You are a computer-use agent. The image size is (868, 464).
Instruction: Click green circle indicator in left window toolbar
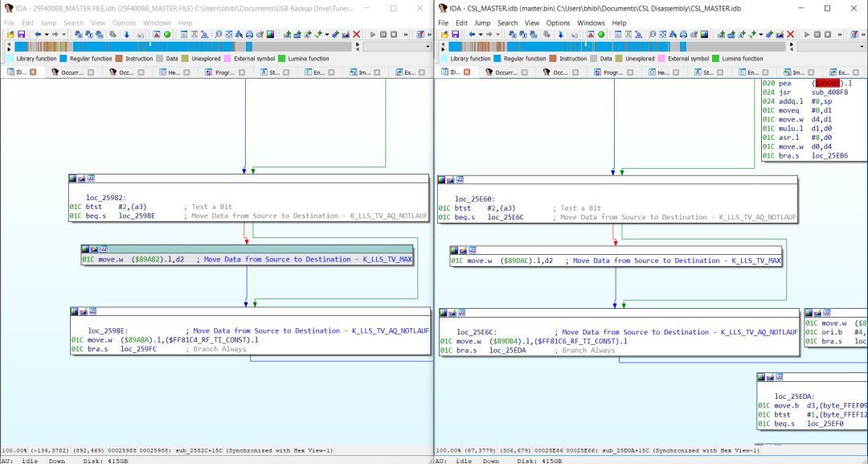[167, 35]
